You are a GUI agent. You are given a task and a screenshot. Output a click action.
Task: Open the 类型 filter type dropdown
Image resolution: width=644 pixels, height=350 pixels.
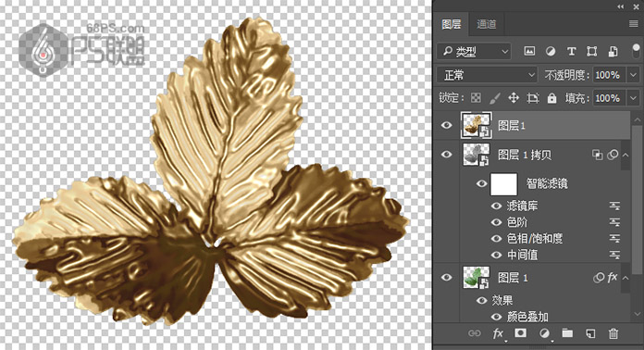coord(474,51)
